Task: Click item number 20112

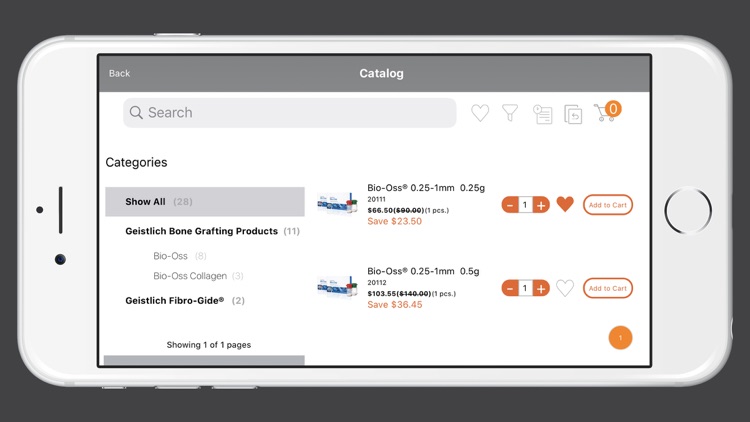Action: [x=376, y=282]
